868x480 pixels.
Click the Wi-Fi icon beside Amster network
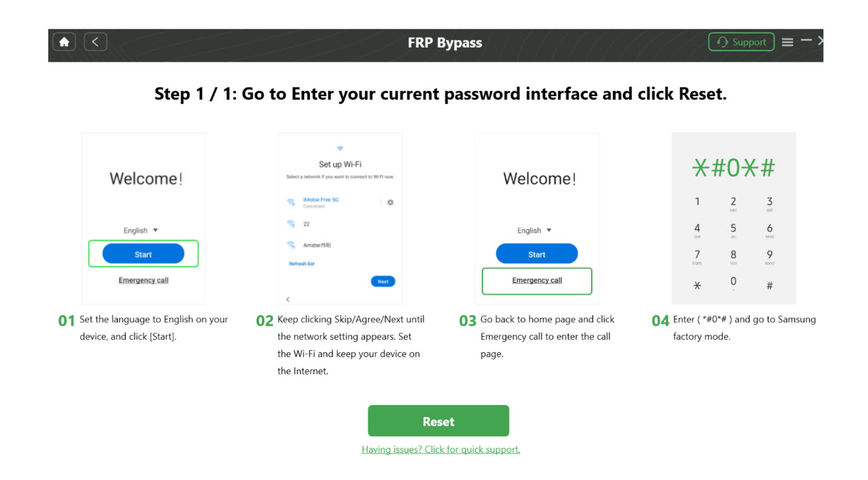[x=290, y=245]
